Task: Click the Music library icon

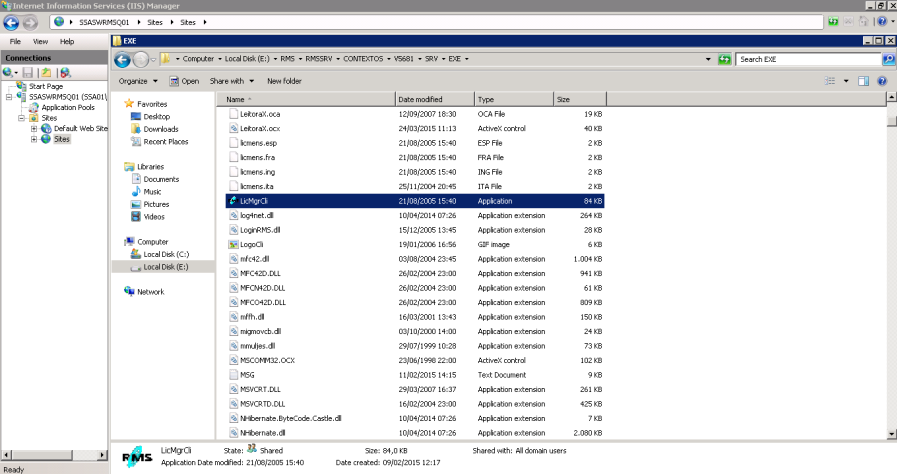Action: click(136, 192)
